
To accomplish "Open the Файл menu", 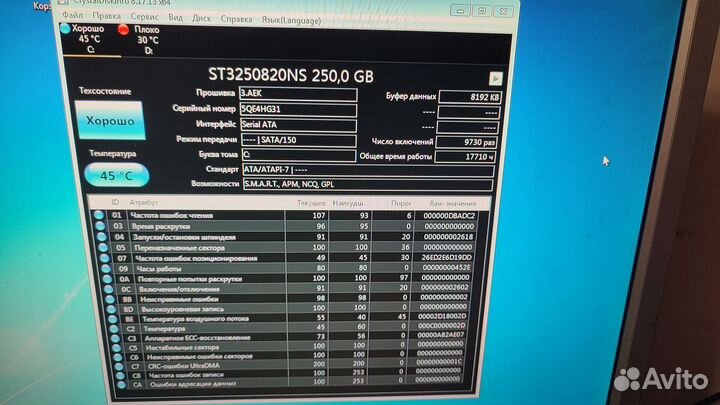I will pos(72,17).
